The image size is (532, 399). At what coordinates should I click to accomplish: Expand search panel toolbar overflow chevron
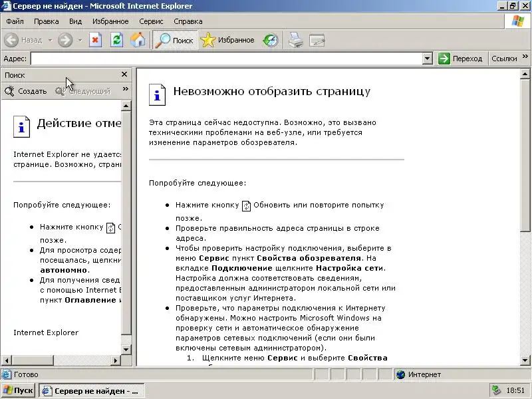coord(126,89)
